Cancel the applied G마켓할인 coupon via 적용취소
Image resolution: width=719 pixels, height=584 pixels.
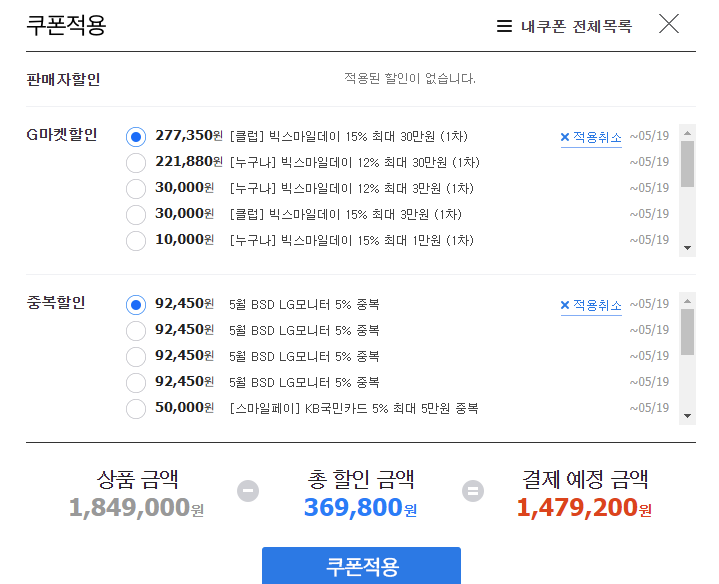597,137
